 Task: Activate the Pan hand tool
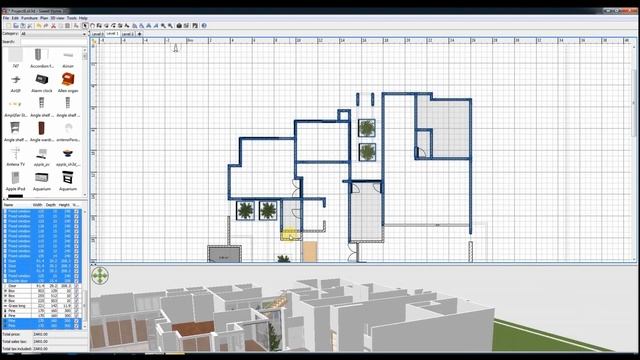click(x=92, y=25)
